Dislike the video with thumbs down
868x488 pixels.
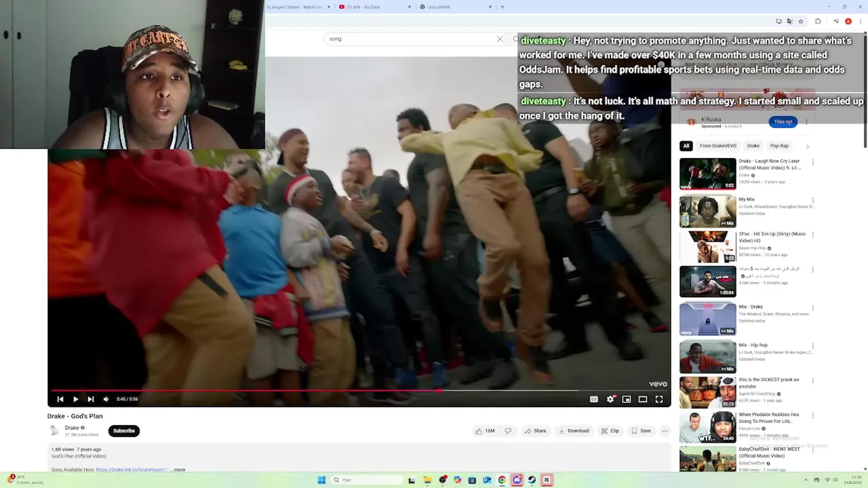tap(507, 430)
